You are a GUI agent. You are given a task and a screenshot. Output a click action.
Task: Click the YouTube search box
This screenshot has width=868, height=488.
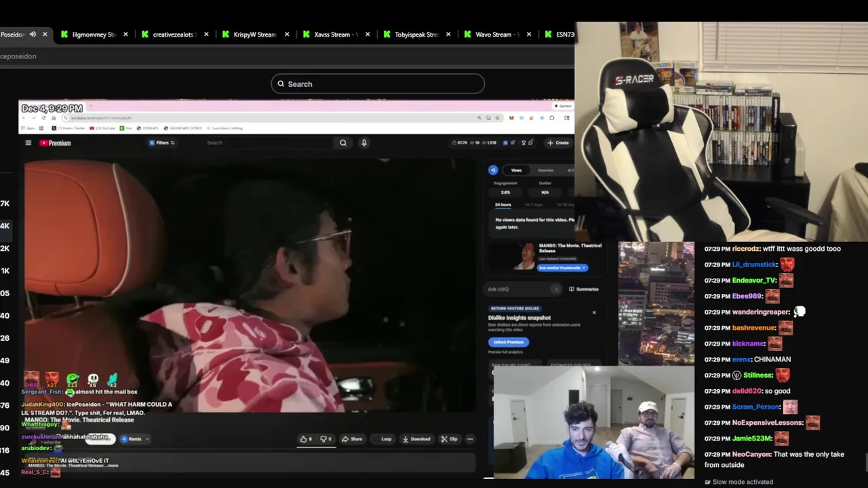(269, 143)
